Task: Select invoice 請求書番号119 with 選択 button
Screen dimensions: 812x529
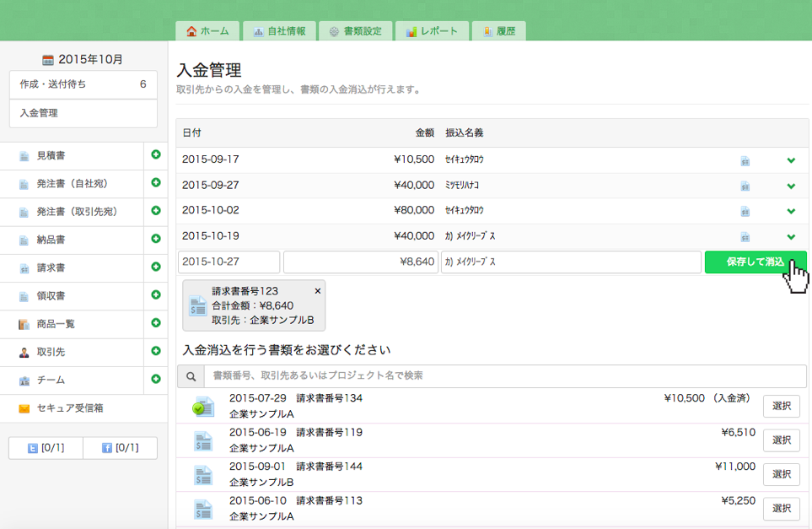Action: click(781, 440)
